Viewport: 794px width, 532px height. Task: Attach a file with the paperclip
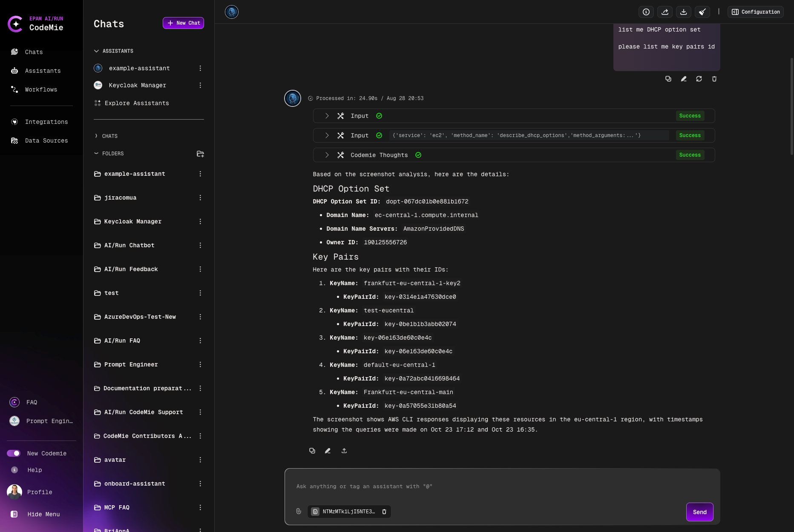click(299, 511)
